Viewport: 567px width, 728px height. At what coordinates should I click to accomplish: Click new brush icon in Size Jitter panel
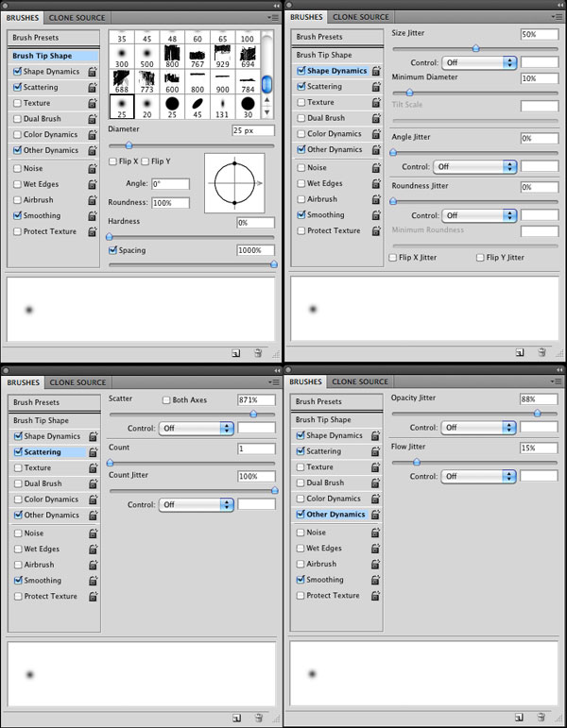(x=520, y=352)
